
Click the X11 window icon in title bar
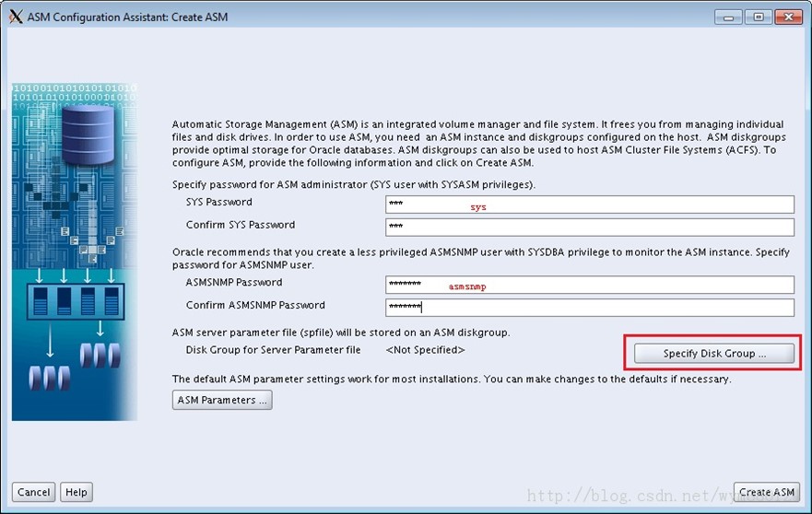pyautogui.click(x=16, y=17)
